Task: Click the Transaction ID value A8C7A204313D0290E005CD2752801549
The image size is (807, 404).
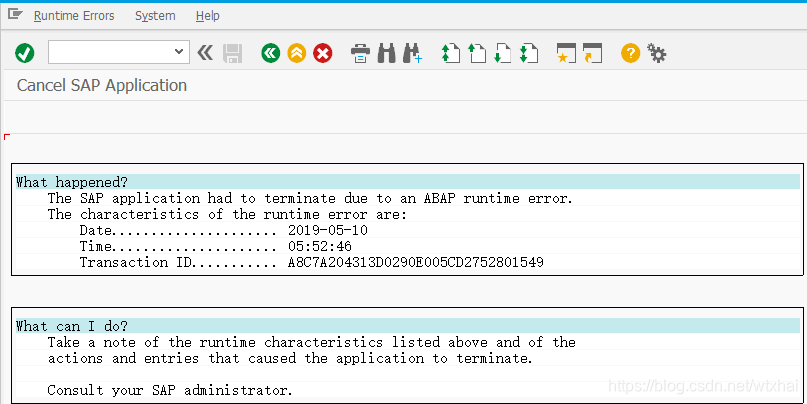Action: coord(416,262)
